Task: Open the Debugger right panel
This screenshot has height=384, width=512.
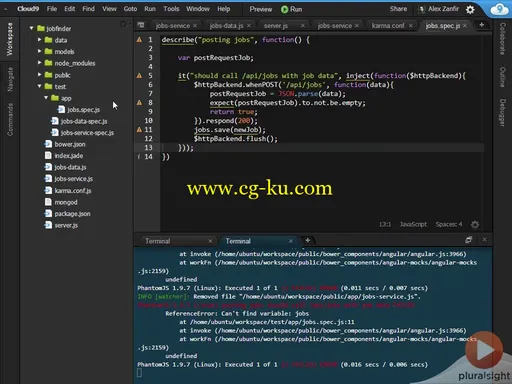Action: click(x=502, y=113)
